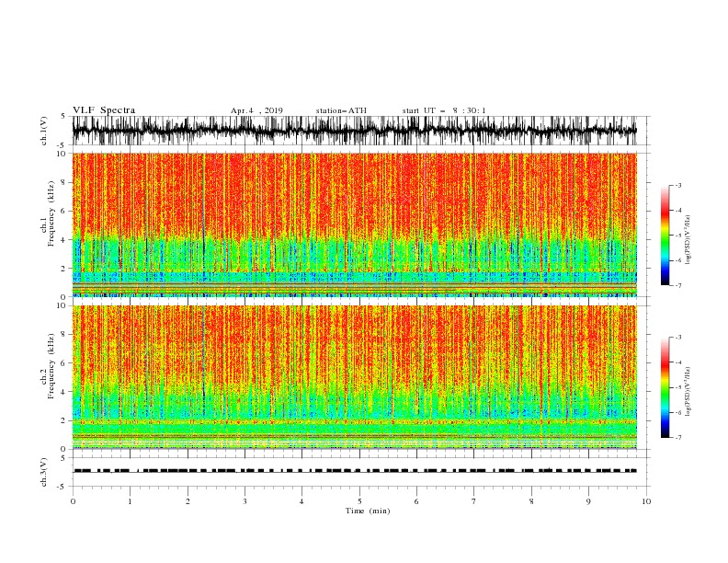728x563 pixels.
Task: Click the "0" tick on the time axis
Action: (x=73, y=501)
